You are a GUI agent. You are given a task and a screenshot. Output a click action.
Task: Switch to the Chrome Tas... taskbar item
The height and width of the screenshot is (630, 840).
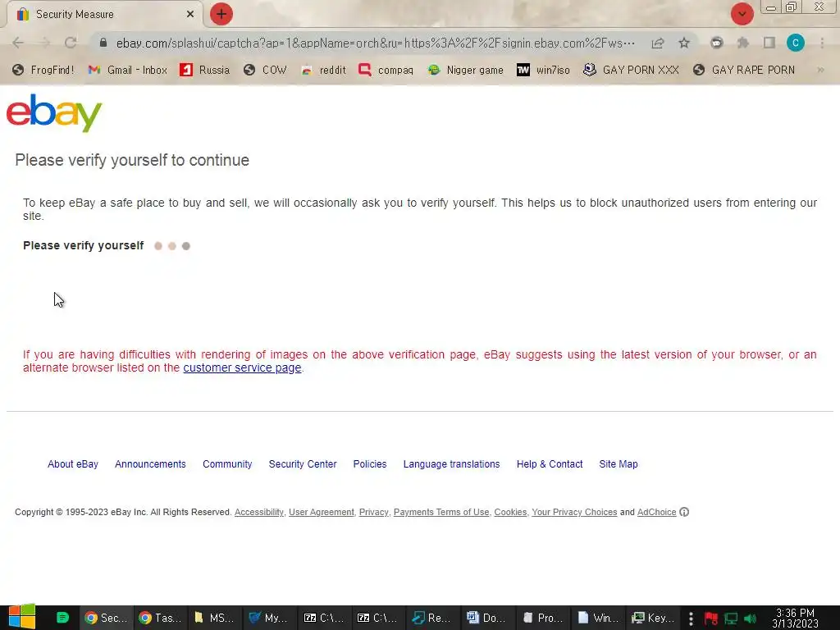tap(160, 619)
